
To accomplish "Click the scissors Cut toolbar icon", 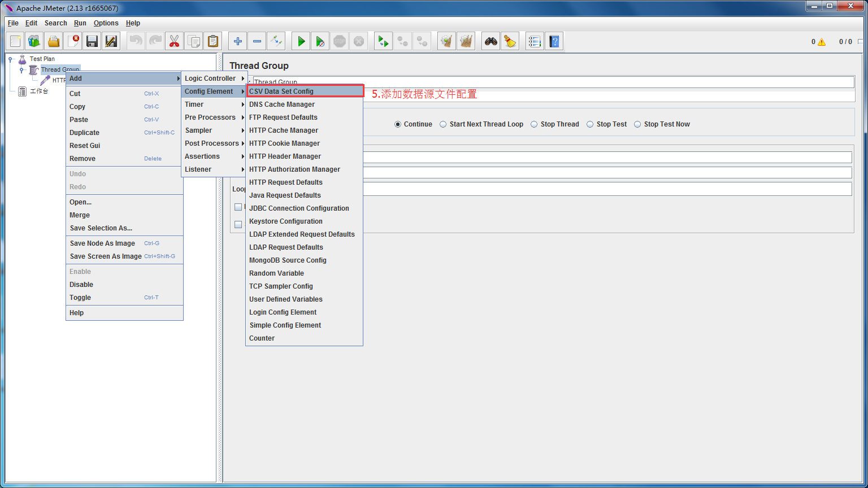I will click(175, 41).
